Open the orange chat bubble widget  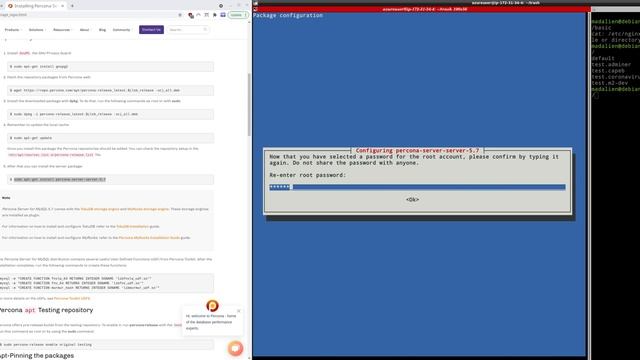click(x=235, y=348)
